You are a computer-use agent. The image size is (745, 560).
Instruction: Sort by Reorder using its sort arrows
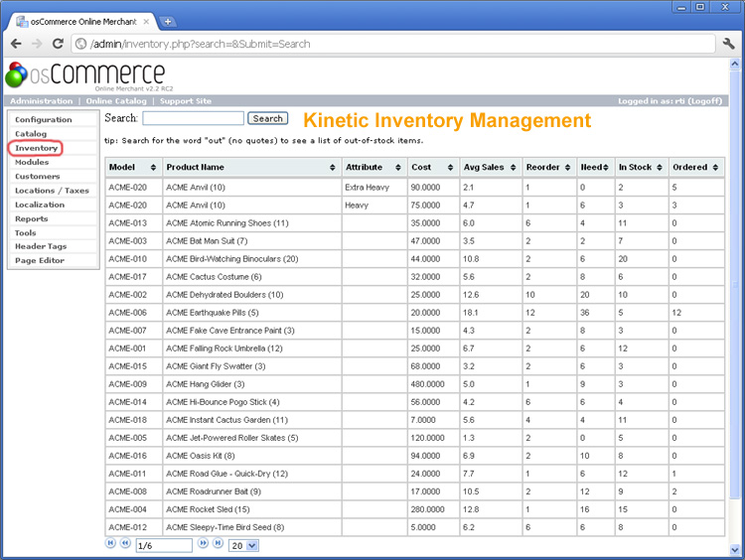click(x=567, y=167)
